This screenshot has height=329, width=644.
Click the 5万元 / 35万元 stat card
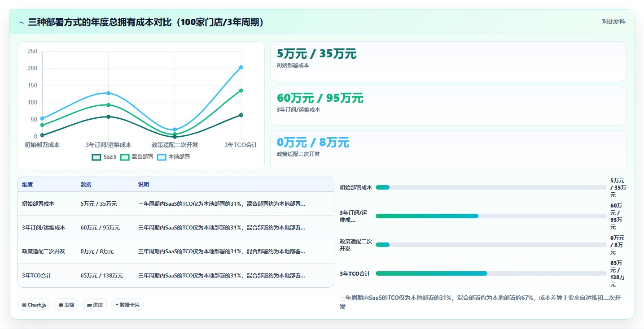[x=448, y=61]
